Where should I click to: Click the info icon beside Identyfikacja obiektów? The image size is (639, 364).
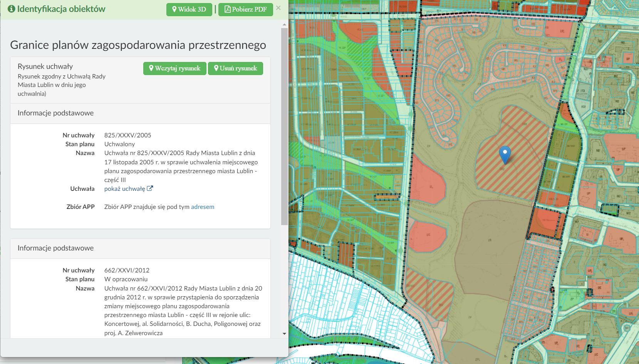pos(12,9)
